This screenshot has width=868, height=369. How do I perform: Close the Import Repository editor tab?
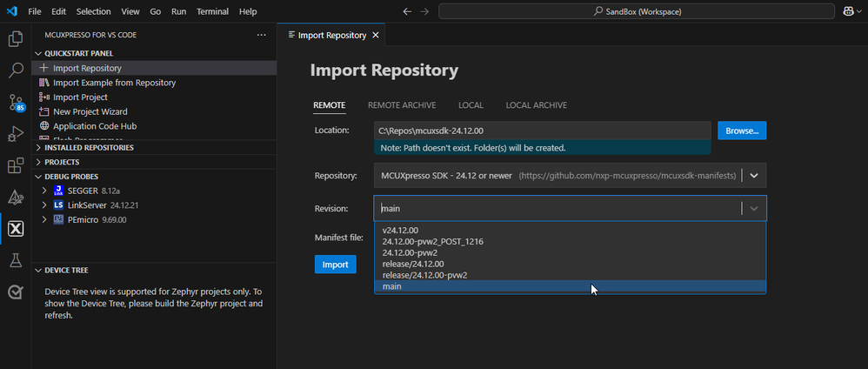point(376,36)
